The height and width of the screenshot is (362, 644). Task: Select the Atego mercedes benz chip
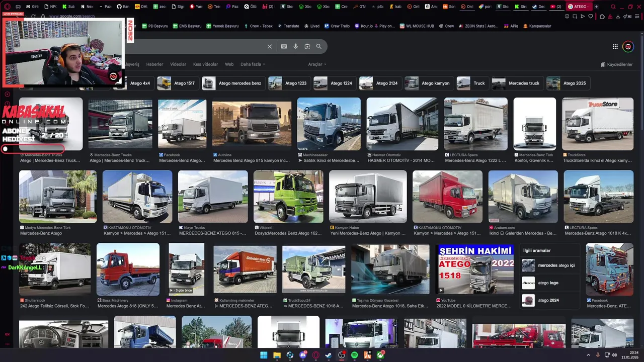[x=233, y=83]
